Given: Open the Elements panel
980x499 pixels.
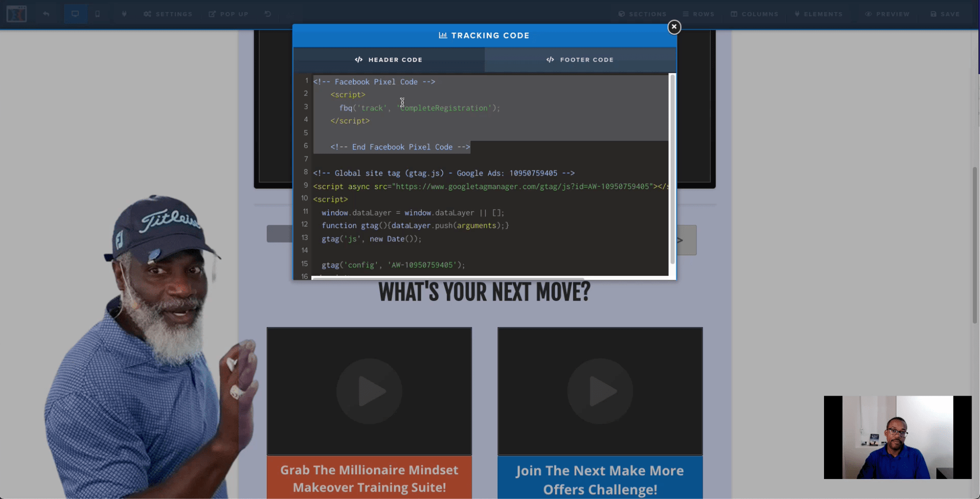Looking at the screenshot, I should tap(819, 14).
